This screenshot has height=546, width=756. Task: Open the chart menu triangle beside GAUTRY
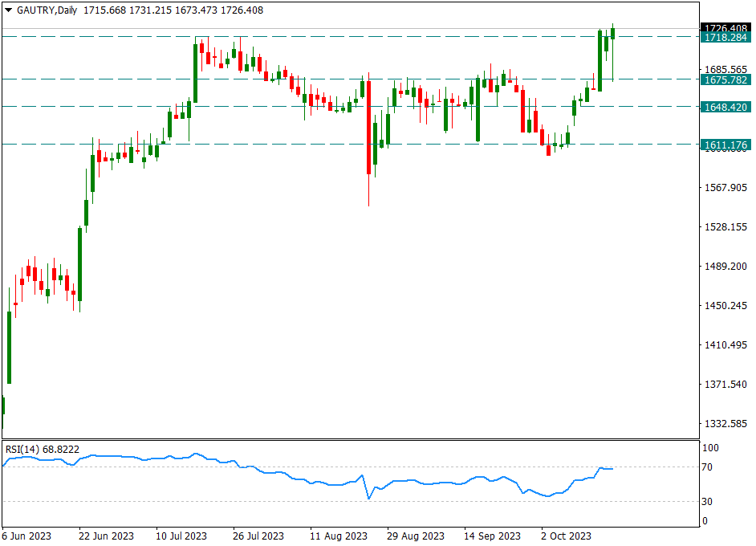point(8,10)
